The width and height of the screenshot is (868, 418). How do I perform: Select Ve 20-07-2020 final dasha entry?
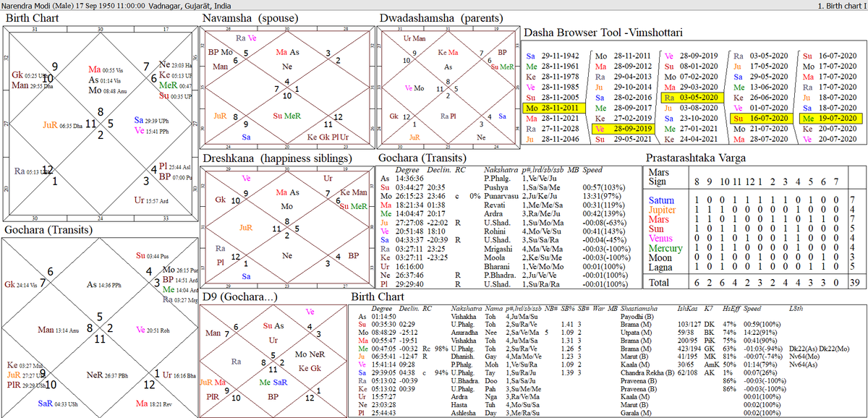point(830,138)
